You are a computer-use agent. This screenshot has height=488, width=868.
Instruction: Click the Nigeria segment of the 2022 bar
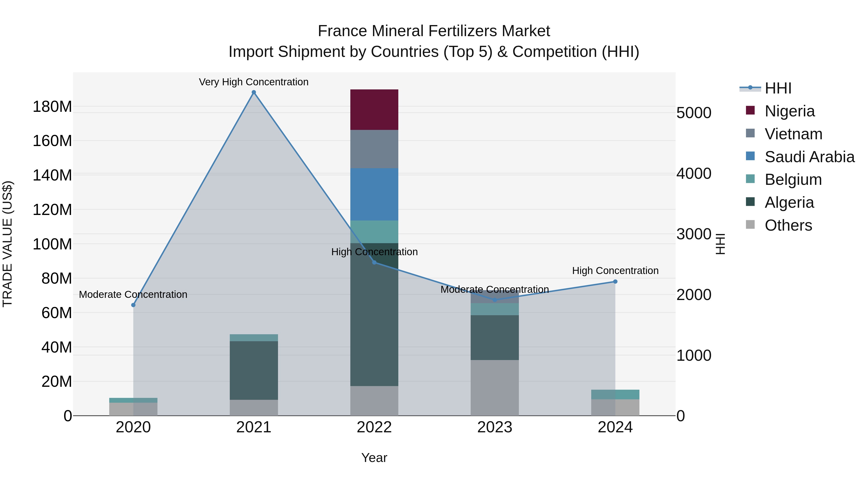(x=374, y=110)
